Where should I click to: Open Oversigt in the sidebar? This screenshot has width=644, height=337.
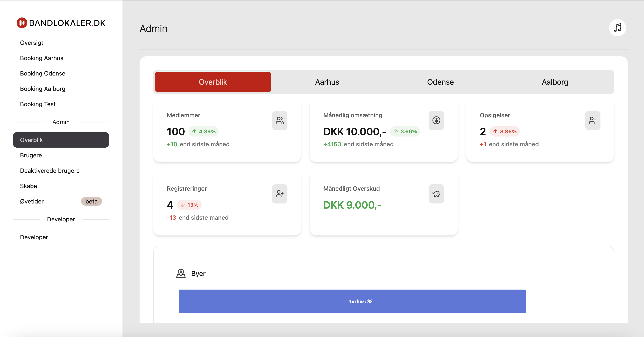point(31,42)
